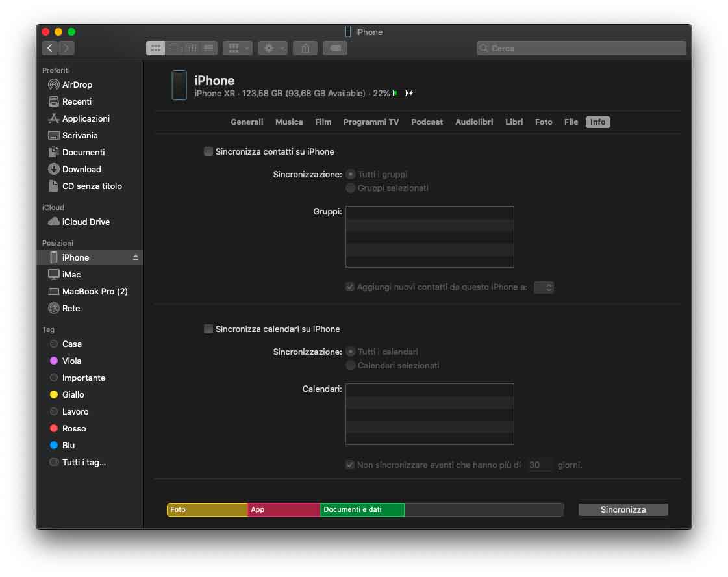The height and width of the screenshot is (577, 728).
Task: Open CD senza titolo in sidebar
Action: [89, 186]
